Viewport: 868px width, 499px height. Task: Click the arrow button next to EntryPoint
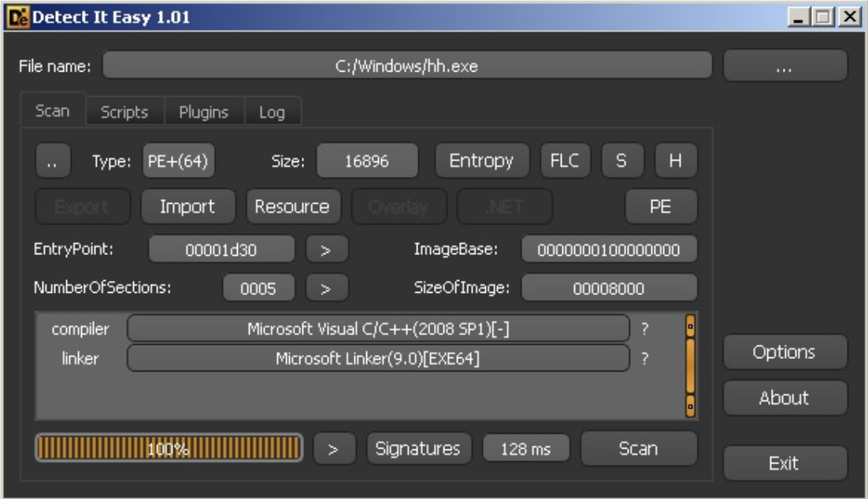click(327, 249)
